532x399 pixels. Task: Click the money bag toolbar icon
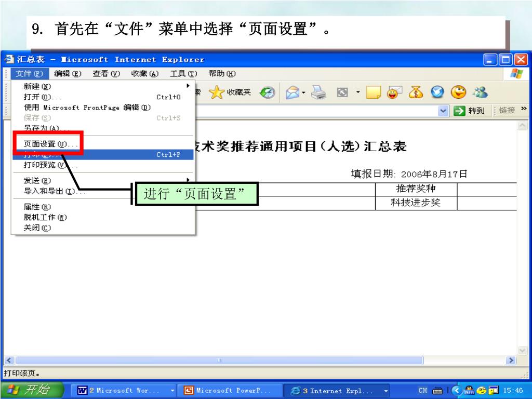(x=416, y=92)
